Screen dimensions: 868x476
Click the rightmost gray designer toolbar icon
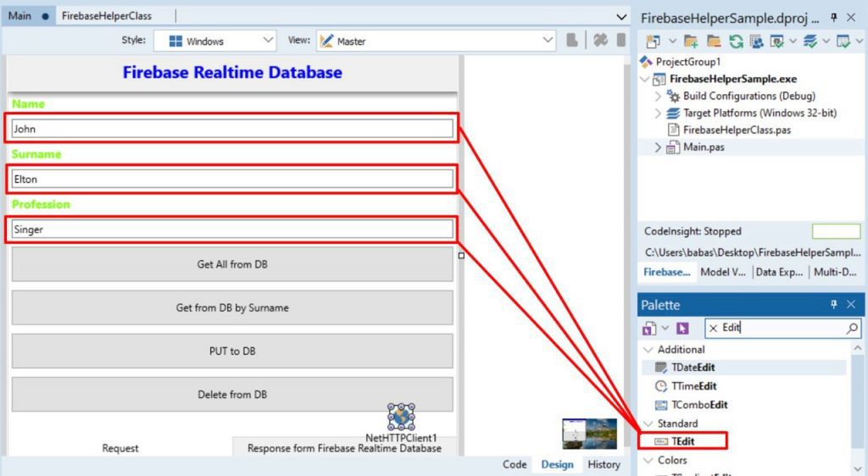click(621, 40)
